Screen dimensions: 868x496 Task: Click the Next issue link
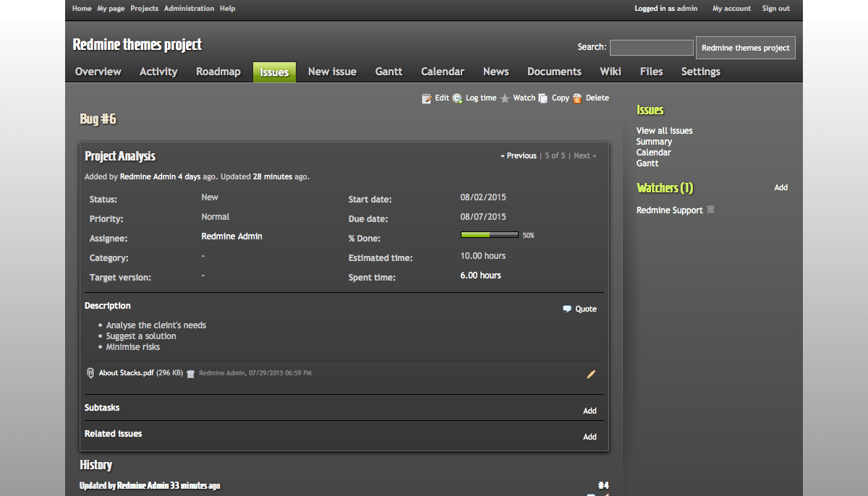tap(584, 156)
